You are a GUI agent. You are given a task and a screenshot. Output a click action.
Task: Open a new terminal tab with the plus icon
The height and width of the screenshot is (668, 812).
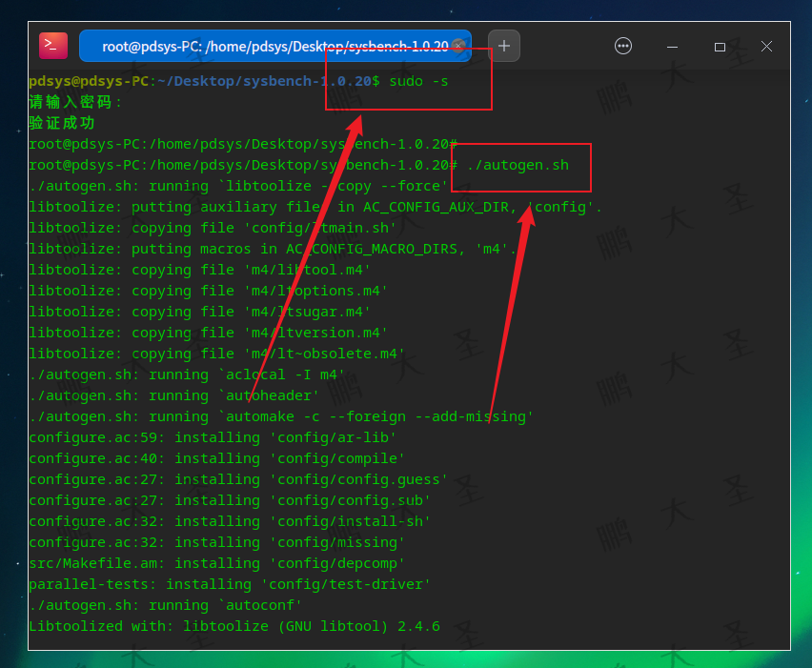click(x=503, y=46)
